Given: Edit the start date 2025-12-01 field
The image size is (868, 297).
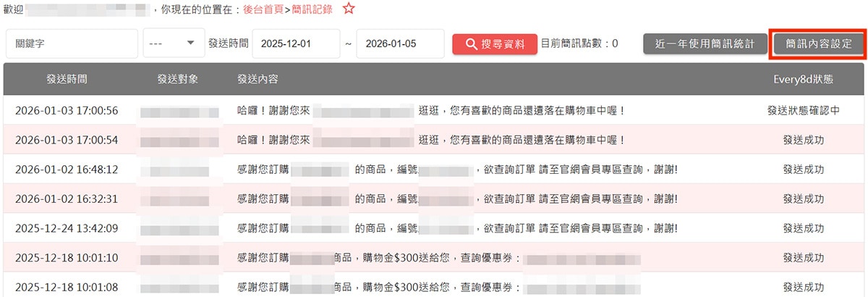Looking at the screenshot, I should [x=296, y=43].
